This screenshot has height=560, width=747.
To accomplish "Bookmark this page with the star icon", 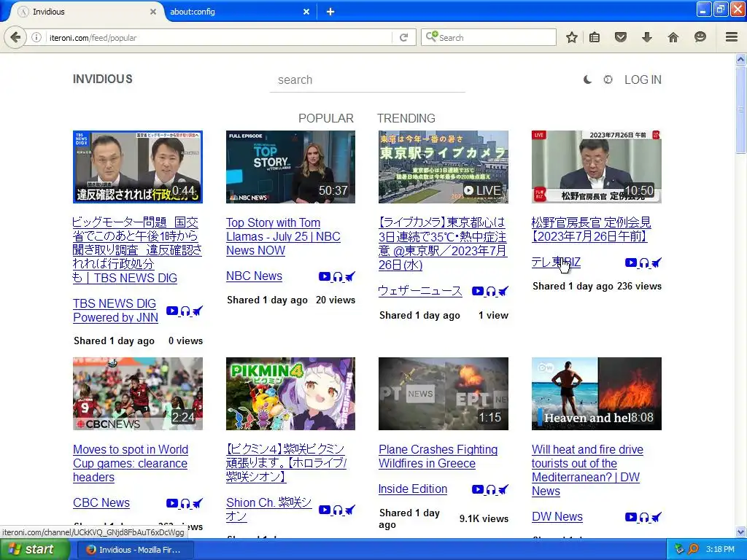I will [x=572, y=37].
